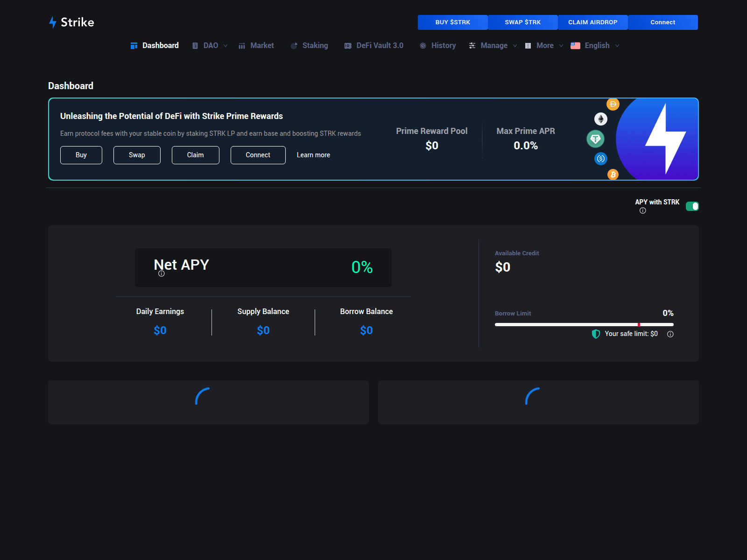The height and width of the screenshot is (560, 747).
Task: Click the Market chart icon
Action: [x=242, y=46]
